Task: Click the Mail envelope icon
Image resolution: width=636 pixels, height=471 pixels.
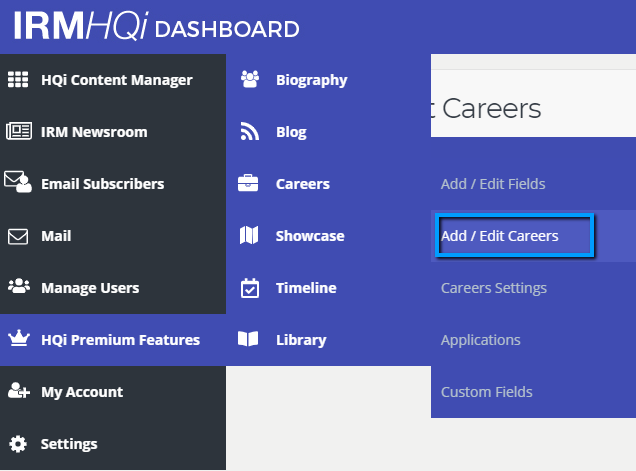Action: point(18,236)
